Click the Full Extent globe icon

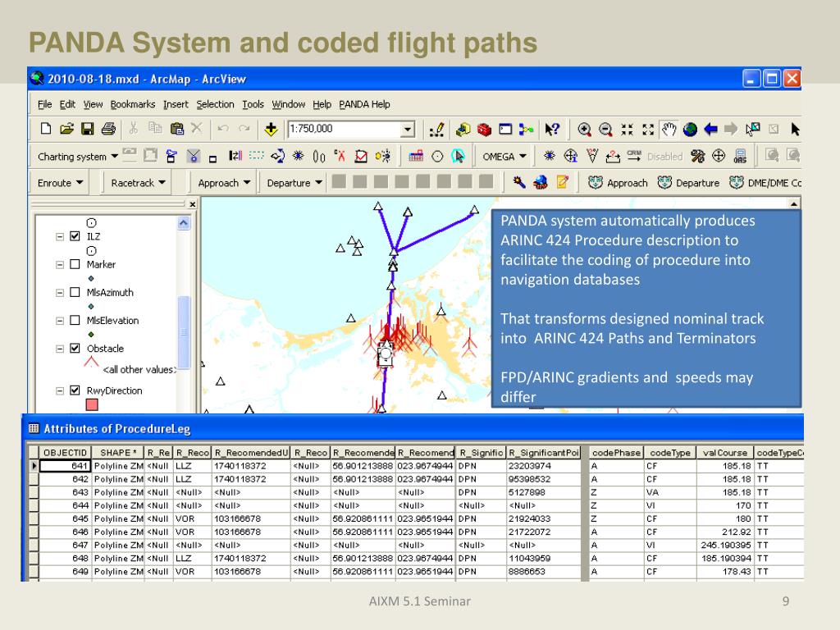(x=690, y=129)
